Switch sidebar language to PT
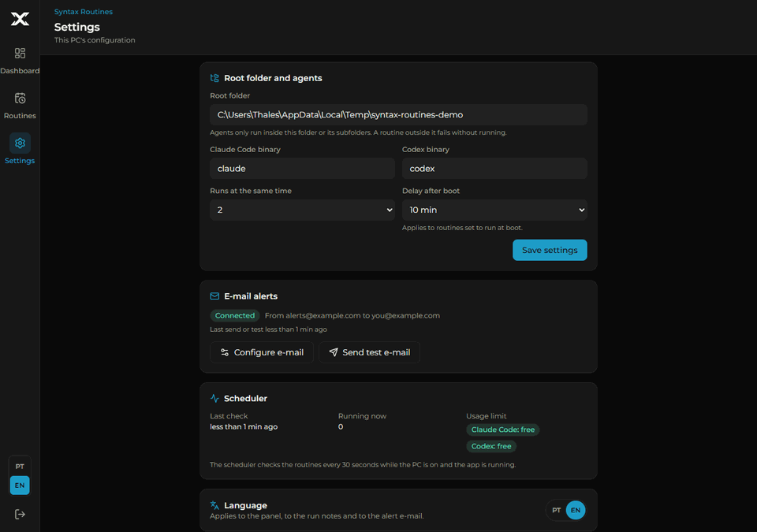The width and height of the screenshot is (757, 532). (20, 467)
